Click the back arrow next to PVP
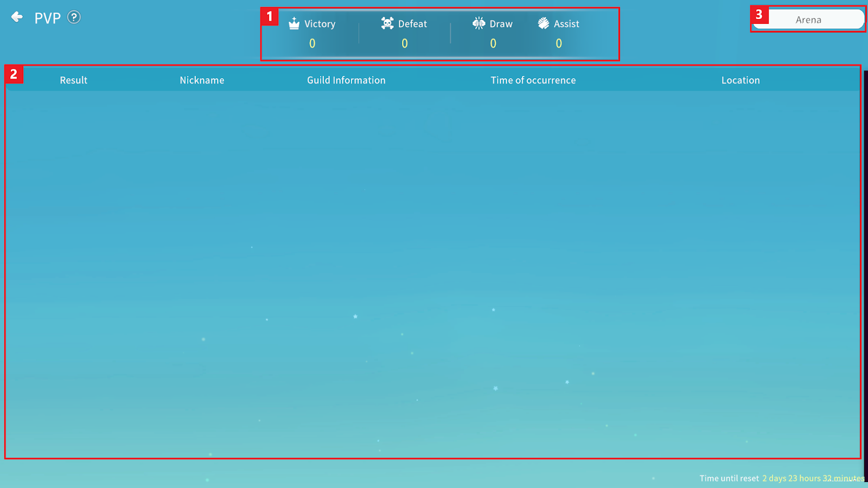 pos(17,17)
